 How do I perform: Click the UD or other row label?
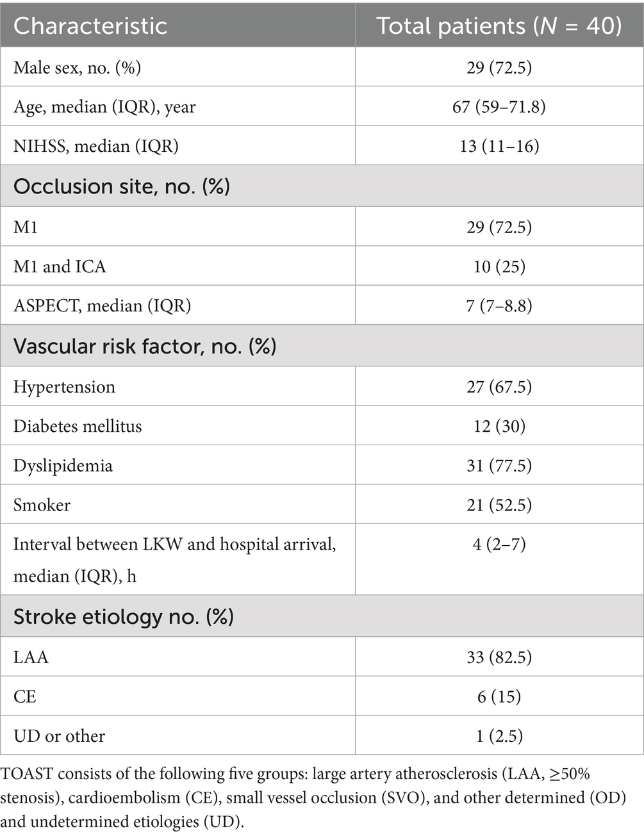point(59,736)
